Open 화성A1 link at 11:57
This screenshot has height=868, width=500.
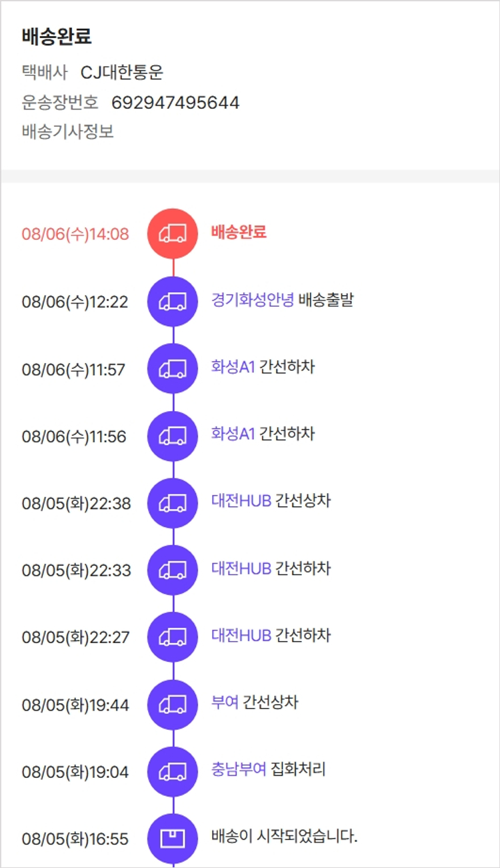(233, 367)
